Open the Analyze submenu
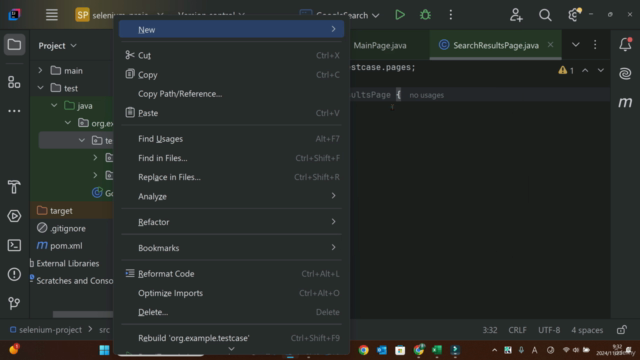 coord(231,196)
